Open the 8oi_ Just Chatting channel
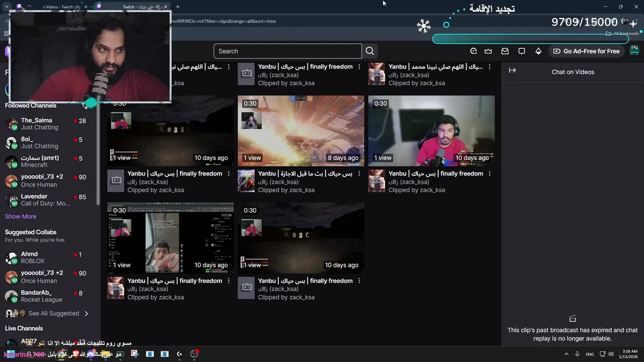 [x=48, y=142]
